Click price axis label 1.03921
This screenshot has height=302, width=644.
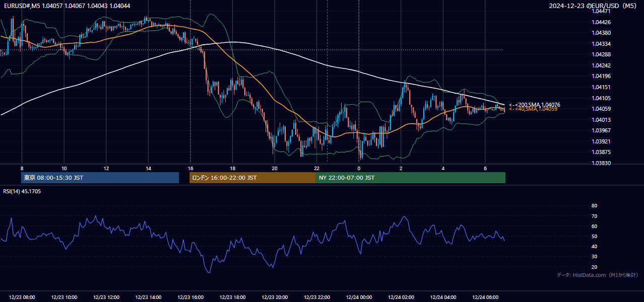(601, 141)
